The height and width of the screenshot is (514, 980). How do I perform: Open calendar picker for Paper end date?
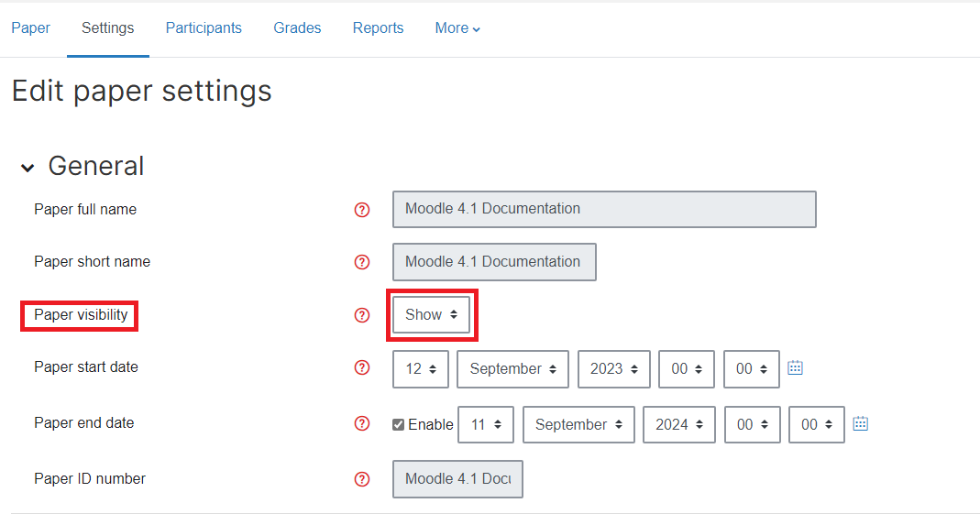[x=861, y=423]
